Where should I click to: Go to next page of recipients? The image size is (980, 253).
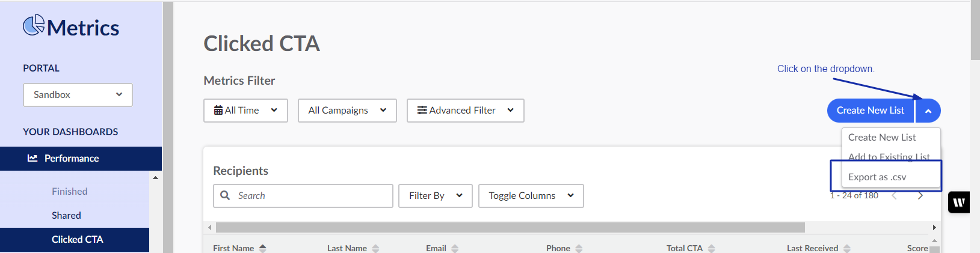[x=920, y=195]
